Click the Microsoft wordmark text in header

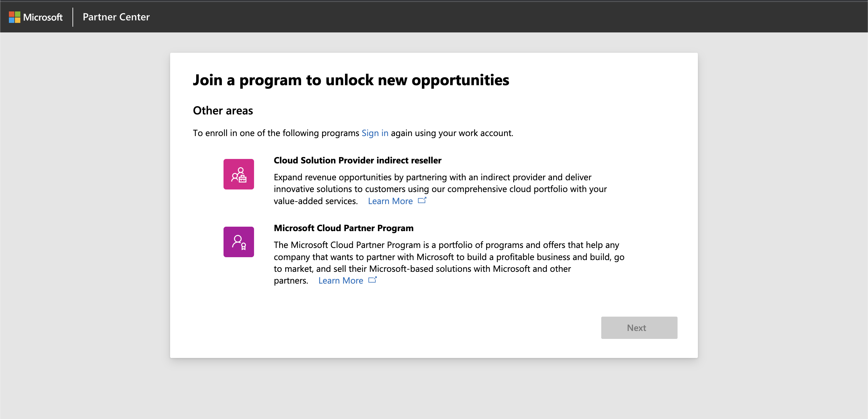43,17
